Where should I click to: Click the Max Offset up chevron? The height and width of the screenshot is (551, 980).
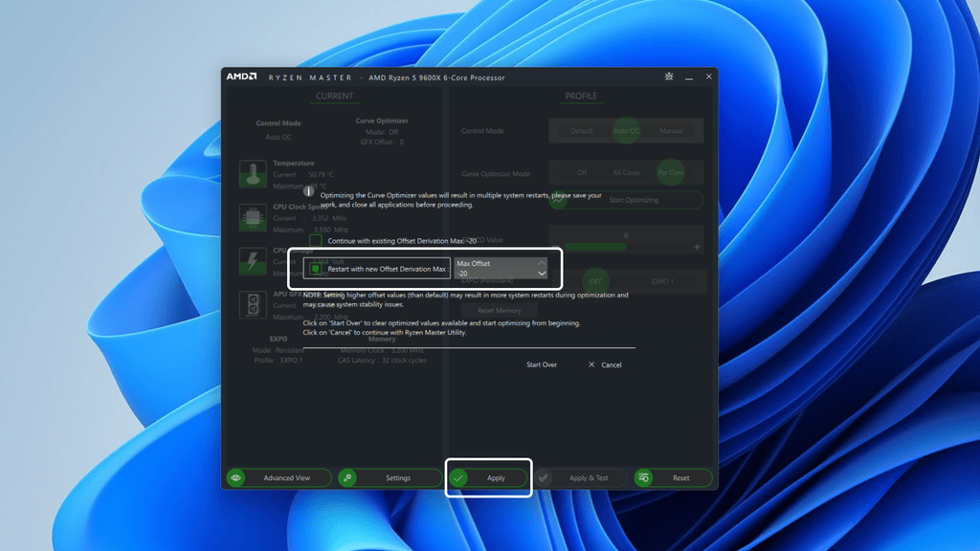[543, 265]
